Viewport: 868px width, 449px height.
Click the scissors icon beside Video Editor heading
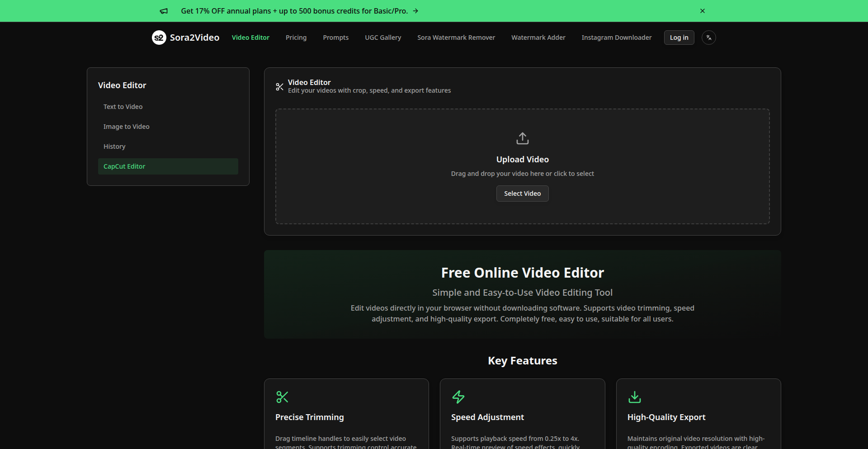(x=279, y=86)
